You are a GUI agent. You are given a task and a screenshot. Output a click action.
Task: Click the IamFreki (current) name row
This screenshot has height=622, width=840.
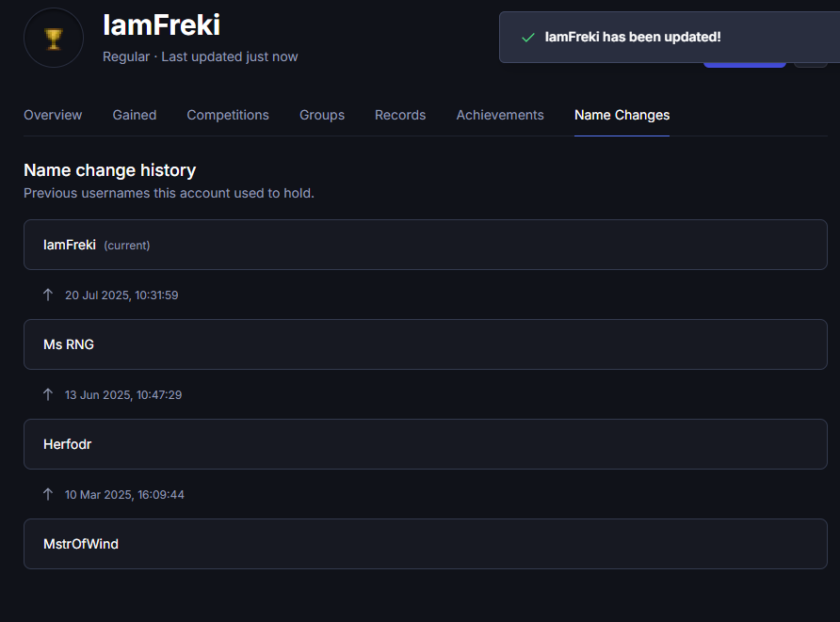pos(426,245)
